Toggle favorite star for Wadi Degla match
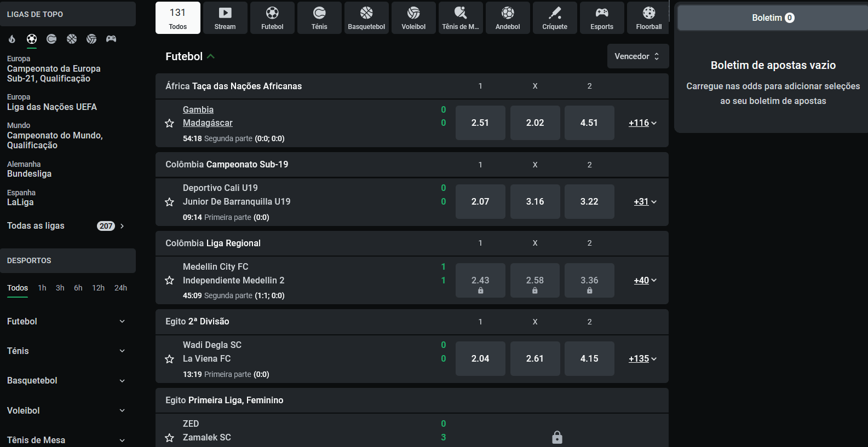The width and height of the screenshot is (868, 447). pos(170,359)
